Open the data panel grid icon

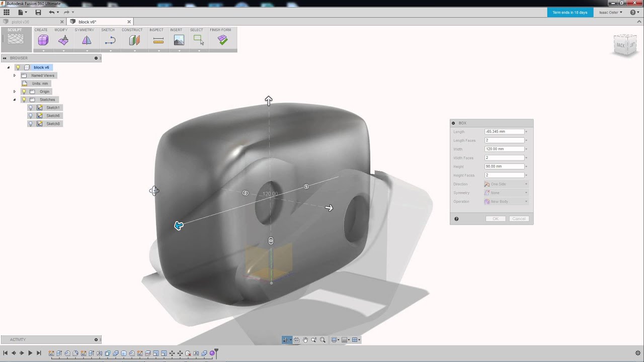[7, 12]
